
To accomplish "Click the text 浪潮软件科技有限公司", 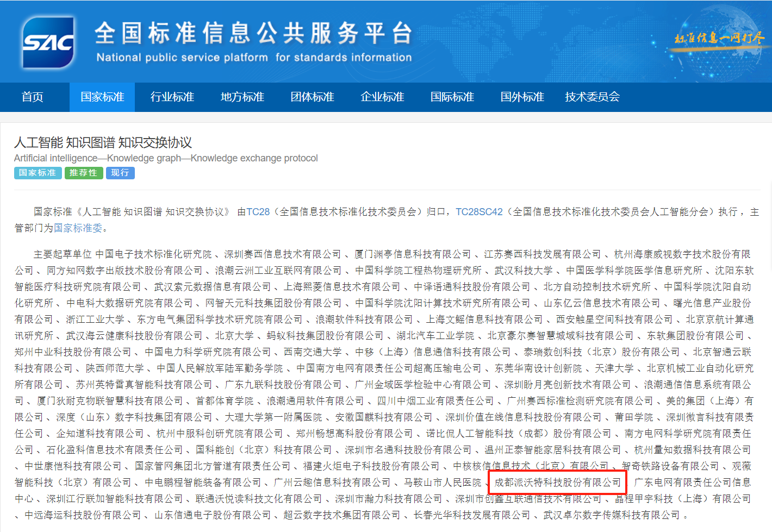I will pos(364,320).
